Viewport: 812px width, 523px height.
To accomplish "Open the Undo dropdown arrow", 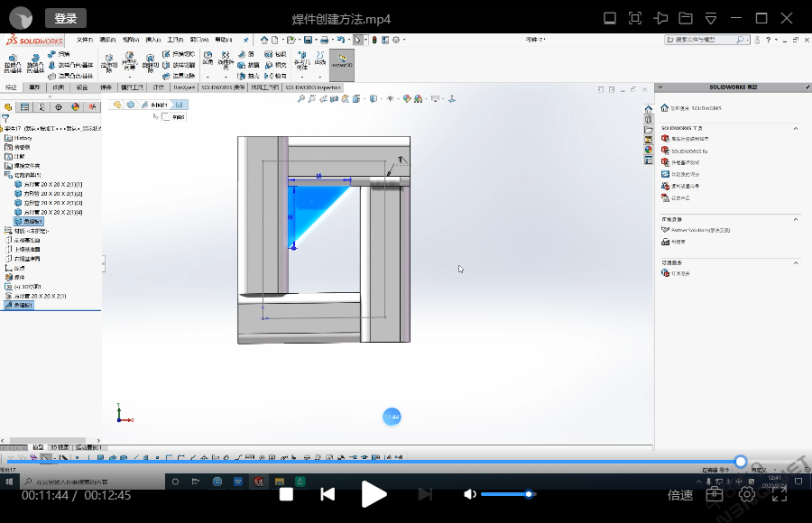I will coord(348,40).
